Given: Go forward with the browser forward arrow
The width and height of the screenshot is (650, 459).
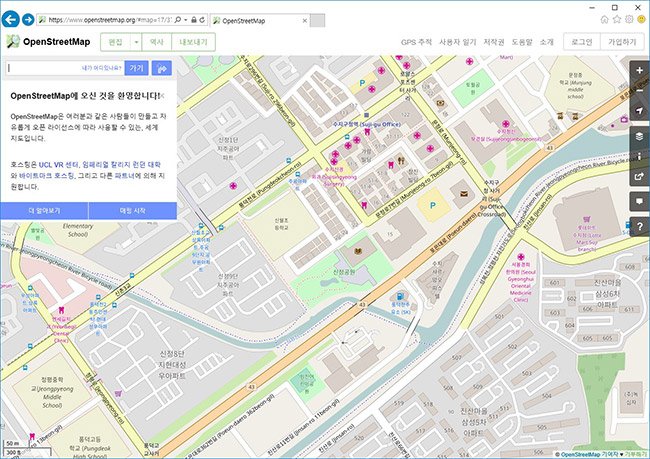Looking at the screenshot, I should tap(28, 19).
